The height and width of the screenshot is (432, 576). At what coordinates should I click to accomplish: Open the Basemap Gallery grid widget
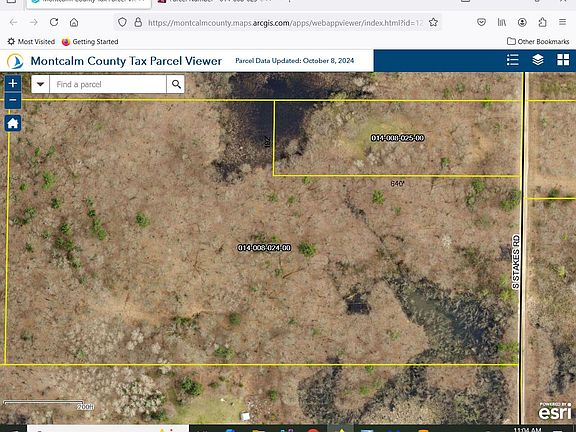563,60
